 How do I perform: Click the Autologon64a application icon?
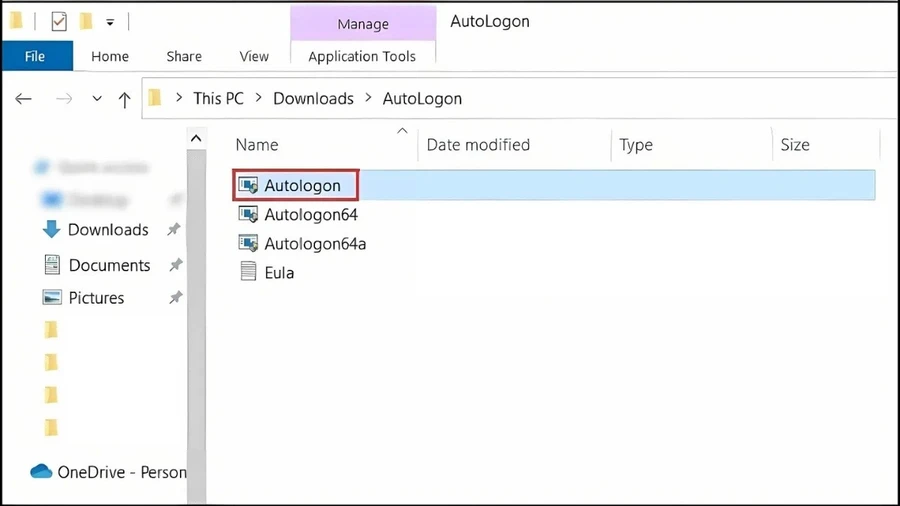pos(248,243)
